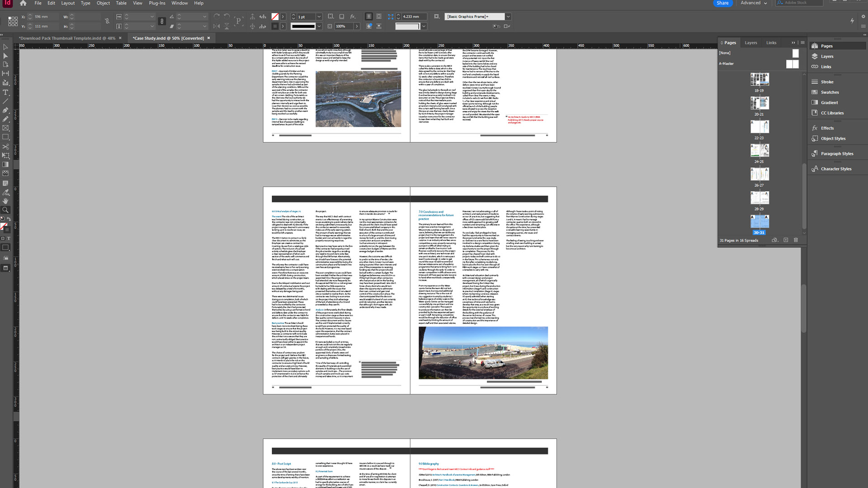Select the Rectangle Frame tool
The height and width of the screenshot is (488, 868).
point(6,128)
